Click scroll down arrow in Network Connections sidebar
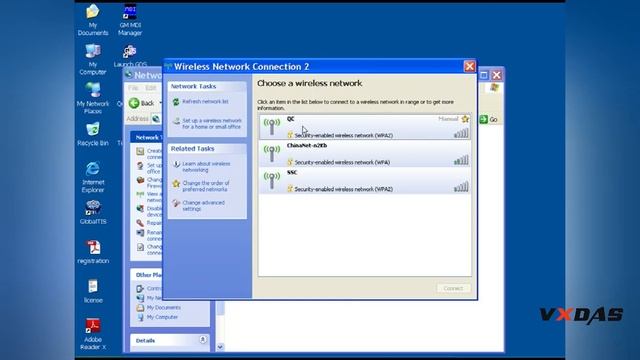This screenshot has height=360, width=640. [220, 347]
